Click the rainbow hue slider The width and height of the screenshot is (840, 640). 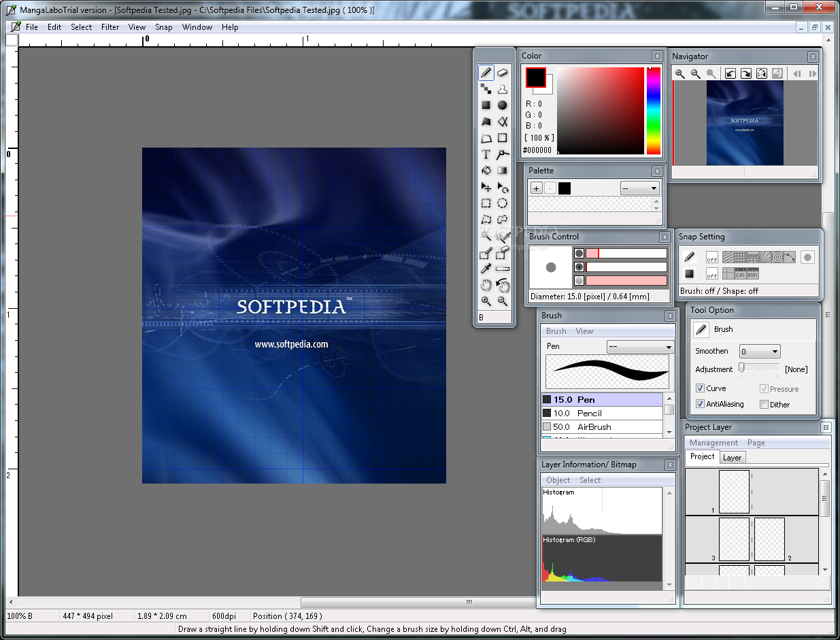click(x=653, y=111)
